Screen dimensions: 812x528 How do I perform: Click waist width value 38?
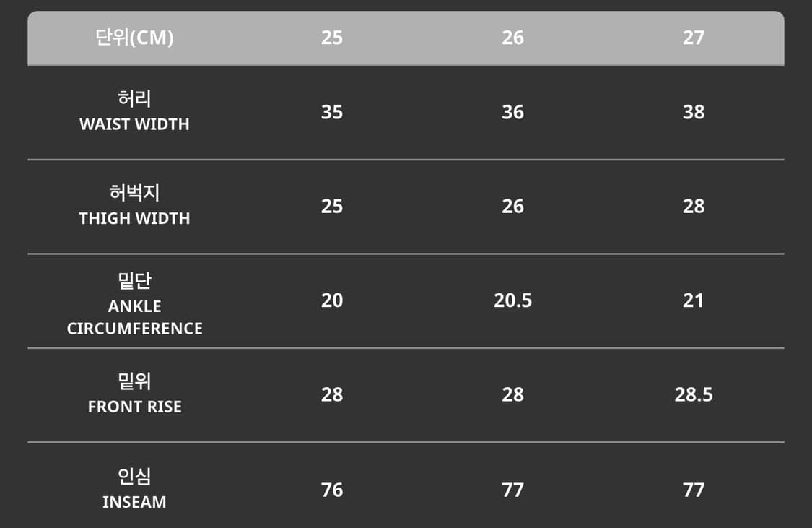pos(694,112)
